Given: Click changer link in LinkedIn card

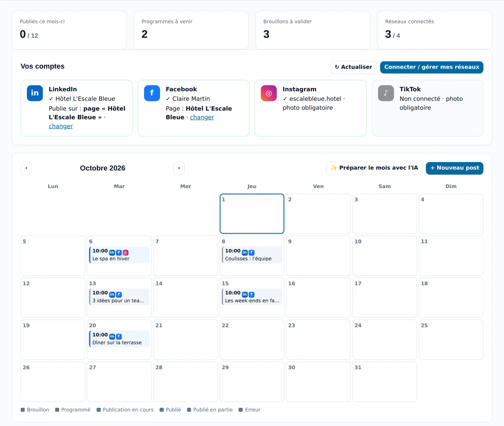Looking at the screenshot, I should (61, 126).
